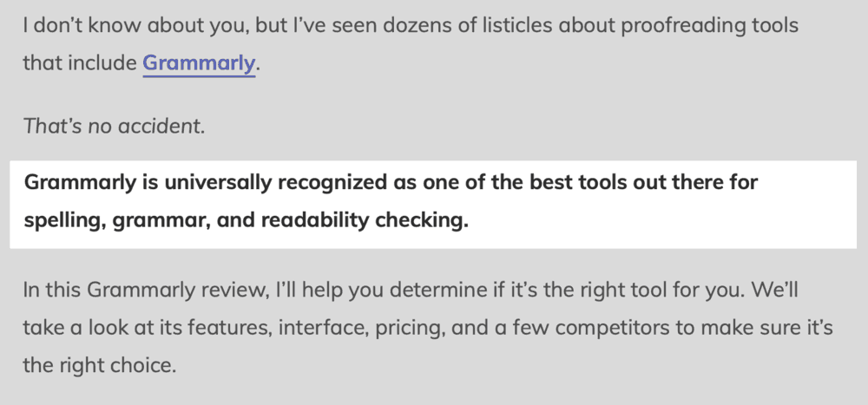Click the word "features," in last paragraph
Screen dimensions: 868x405
[229, 328]
